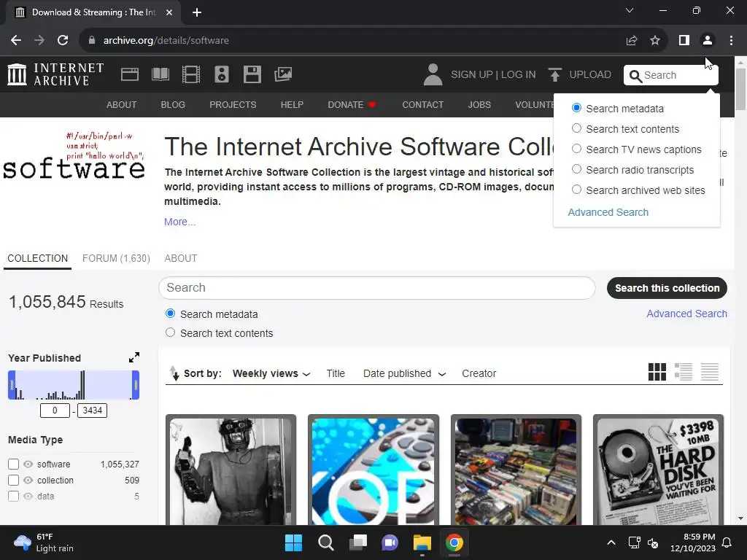Open the HELP nav item
This screenshot has width=747, height=560.
click(x=292, y=105)
